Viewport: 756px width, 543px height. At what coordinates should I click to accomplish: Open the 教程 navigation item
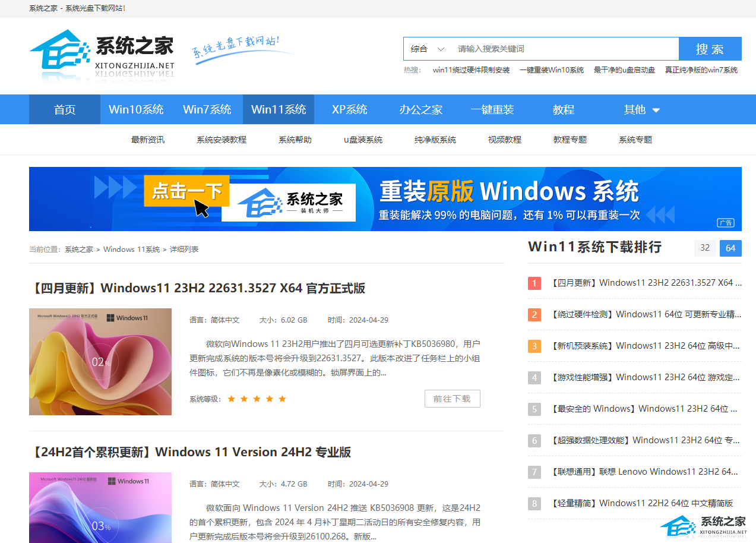click(x=564, y=109)
